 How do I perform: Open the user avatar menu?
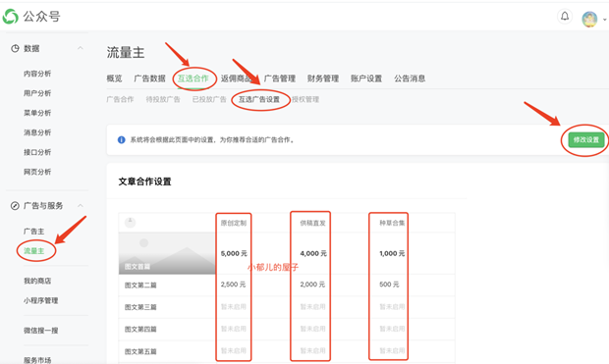(589, 19)
